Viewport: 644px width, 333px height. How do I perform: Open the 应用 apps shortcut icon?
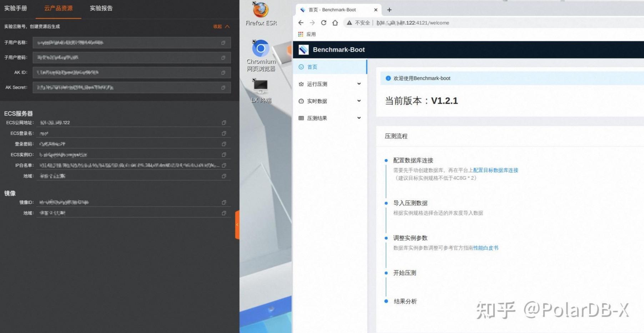301,34
